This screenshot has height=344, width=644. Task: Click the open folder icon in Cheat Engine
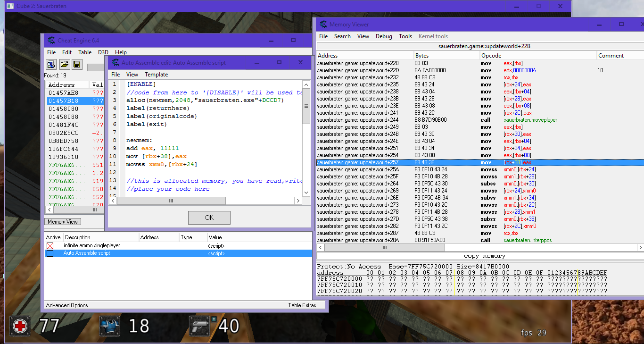coord(64,65)
